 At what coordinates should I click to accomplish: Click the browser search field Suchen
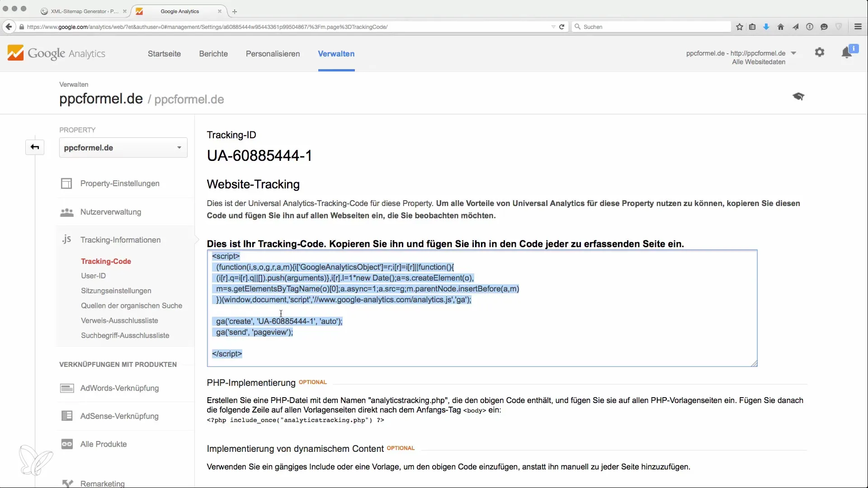click(x=651, y=27)
